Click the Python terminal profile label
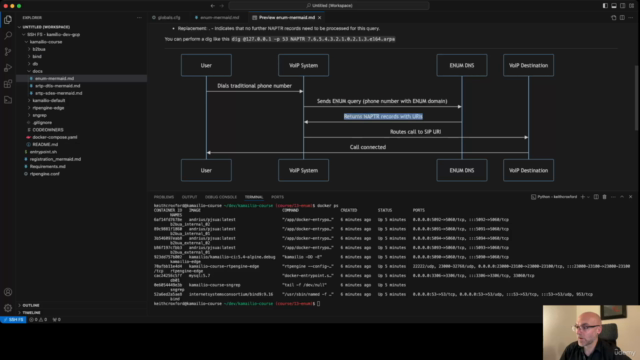The image size is (640, 360). pyautogui.click(x=554, y=197)
